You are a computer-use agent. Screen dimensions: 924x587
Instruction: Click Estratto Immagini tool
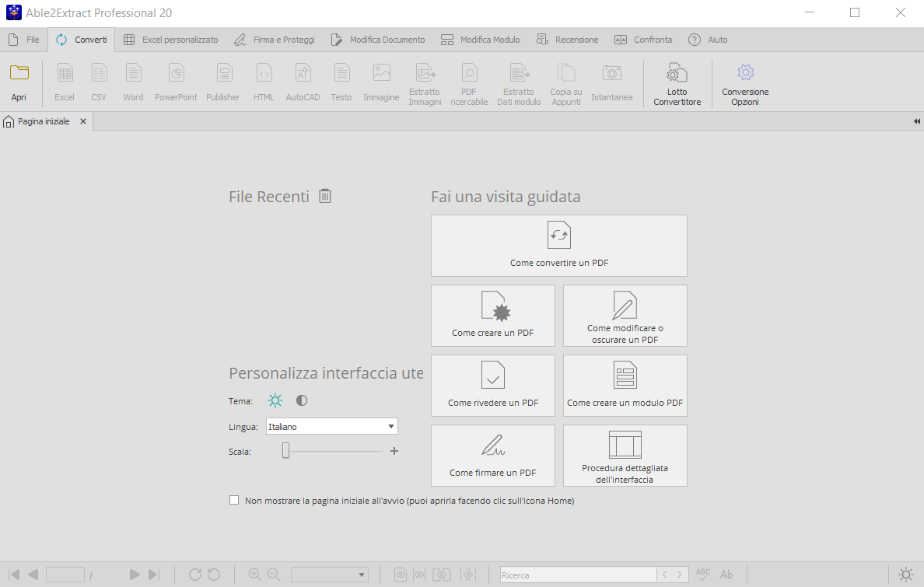[x=425, y=84]
